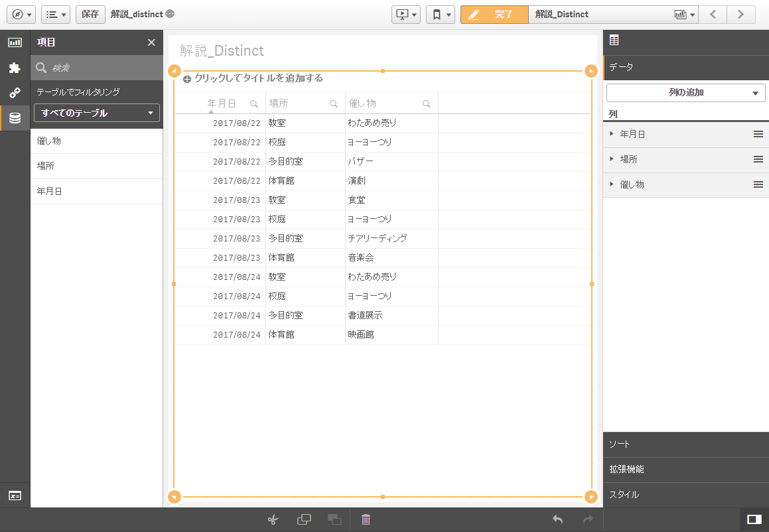This screenshot has width=769, height=532.
Task: Select the 場所 field in list
Action: pos(97,166)
